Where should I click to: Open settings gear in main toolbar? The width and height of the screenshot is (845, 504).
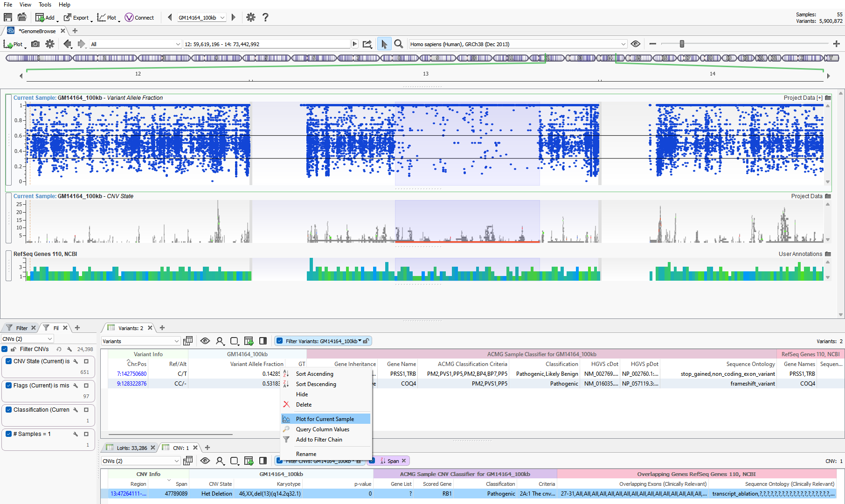[251, 17]
